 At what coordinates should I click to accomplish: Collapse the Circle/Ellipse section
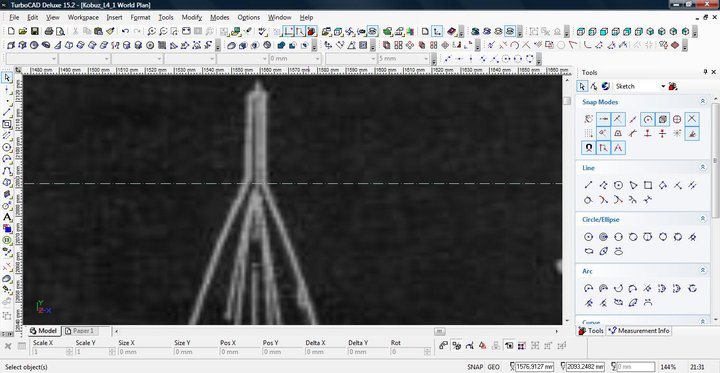tap(703, 219)
